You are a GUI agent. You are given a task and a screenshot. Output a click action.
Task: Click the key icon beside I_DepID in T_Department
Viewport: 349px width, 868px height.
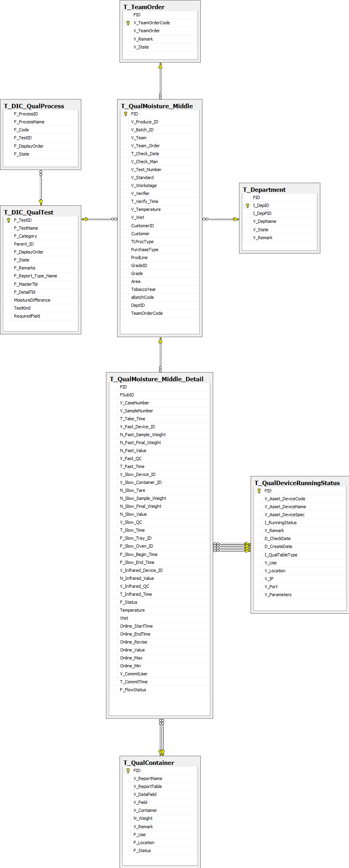click(247, 206)
